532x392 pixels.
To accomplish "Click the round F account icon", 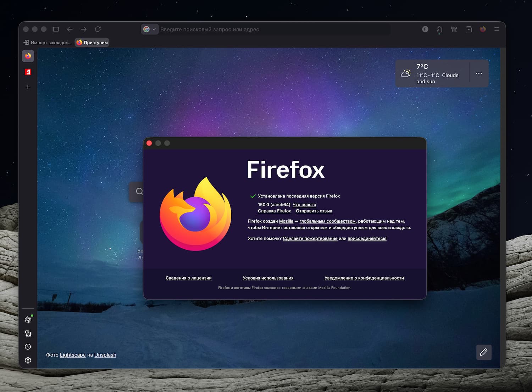I will click(425, 29).
